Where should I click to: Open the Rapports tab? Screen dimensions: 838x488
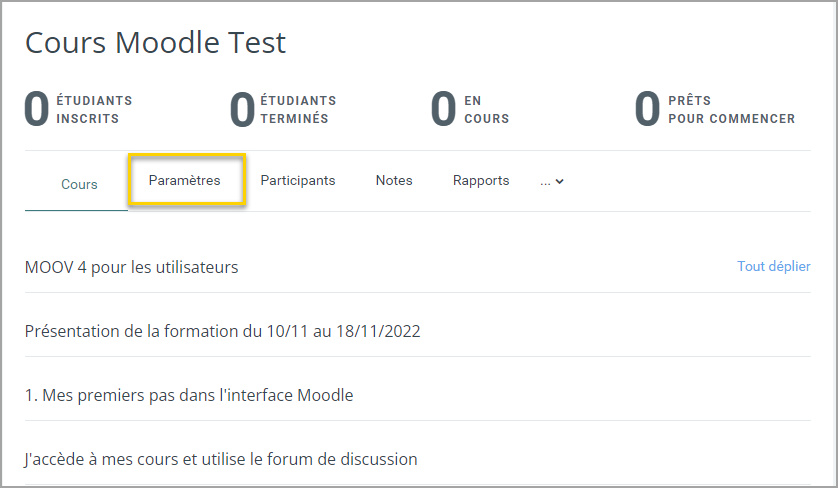pyautogui.click(x=481, y=181)
